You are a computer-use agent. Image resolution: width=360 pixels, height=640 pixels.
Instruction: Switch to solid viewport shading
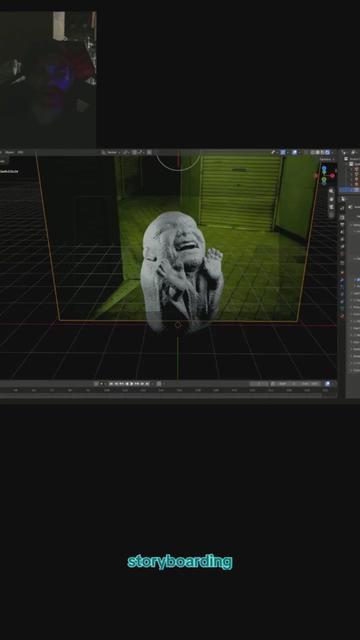tap(318, 152)
